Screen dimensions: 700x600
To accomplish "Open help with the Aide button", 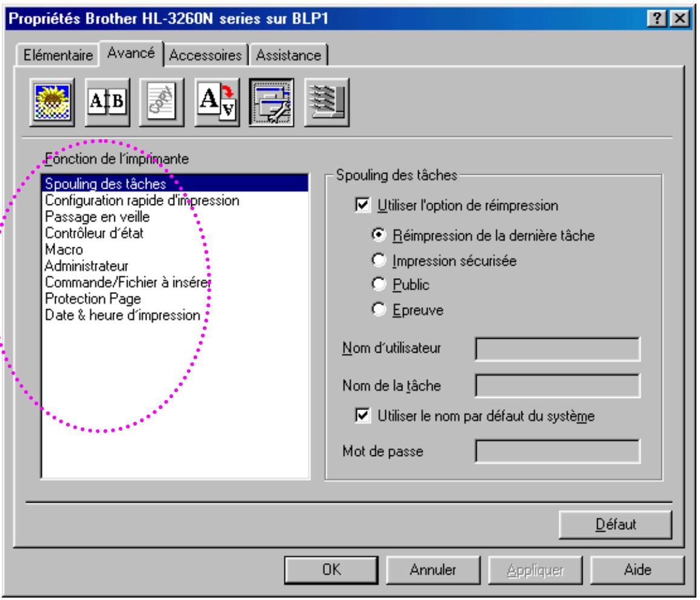I will pyautogui.click(x=638, y=570).
